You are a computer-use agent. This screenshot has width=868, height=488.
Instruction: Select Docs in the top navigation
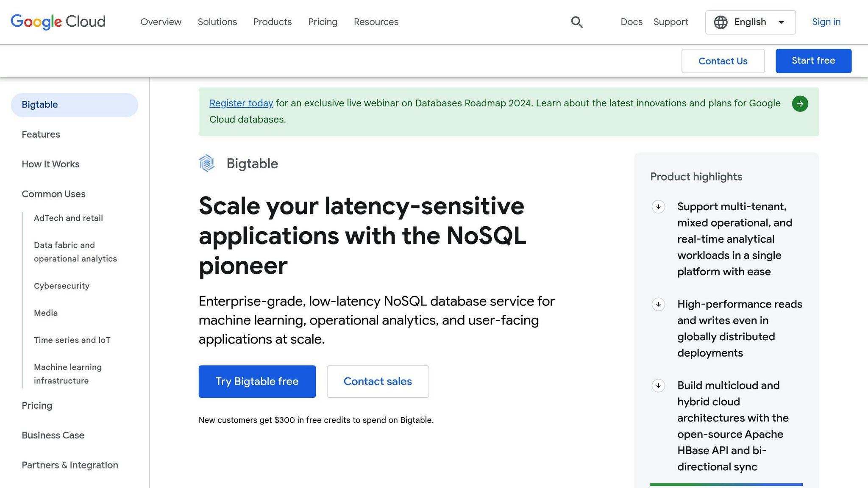coord(632,22)
